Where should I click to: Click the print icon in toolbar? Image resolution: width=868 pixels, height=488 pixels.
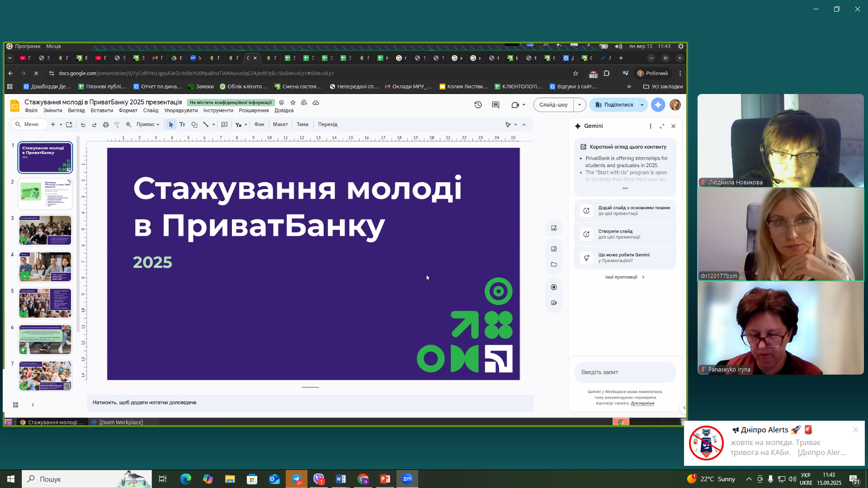[106, 125]
